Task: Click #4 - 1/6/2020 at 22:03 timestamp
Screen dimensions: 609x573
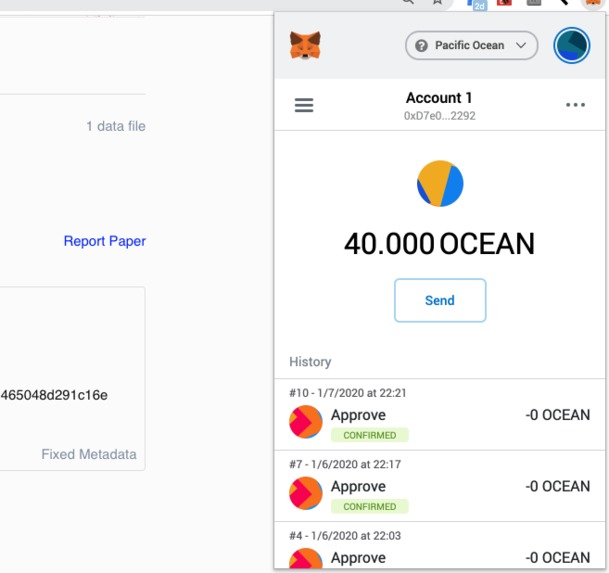Action: coord(345,536)
